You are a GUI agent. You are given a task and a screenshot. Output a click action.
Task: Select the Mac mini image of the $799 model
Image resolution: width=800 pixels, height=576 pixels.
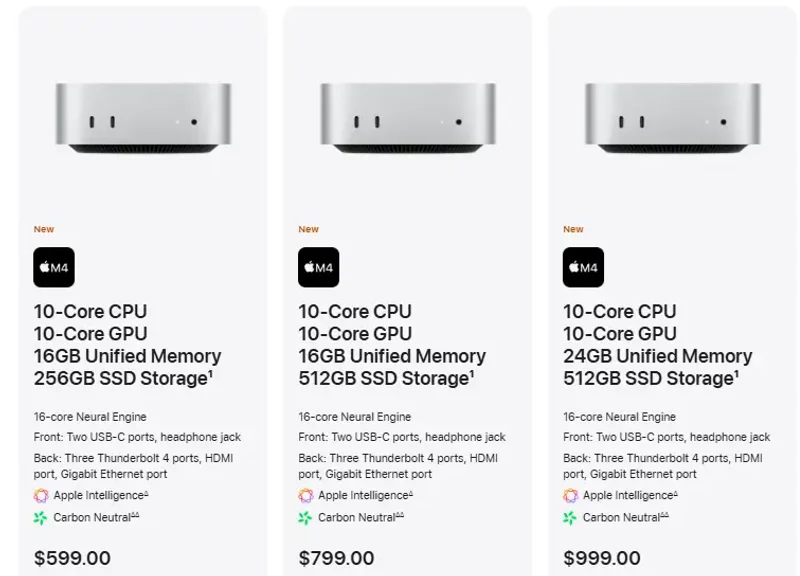(x=408, y=118)
